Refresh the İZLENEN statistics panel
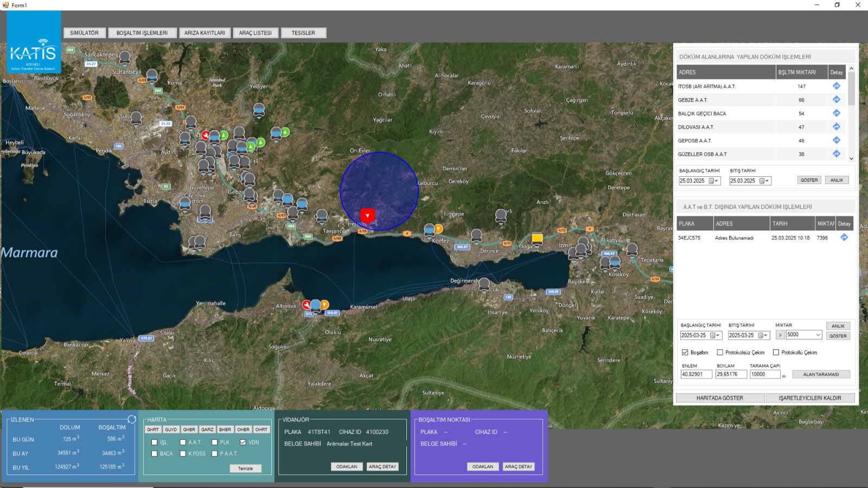 [132, 419]
